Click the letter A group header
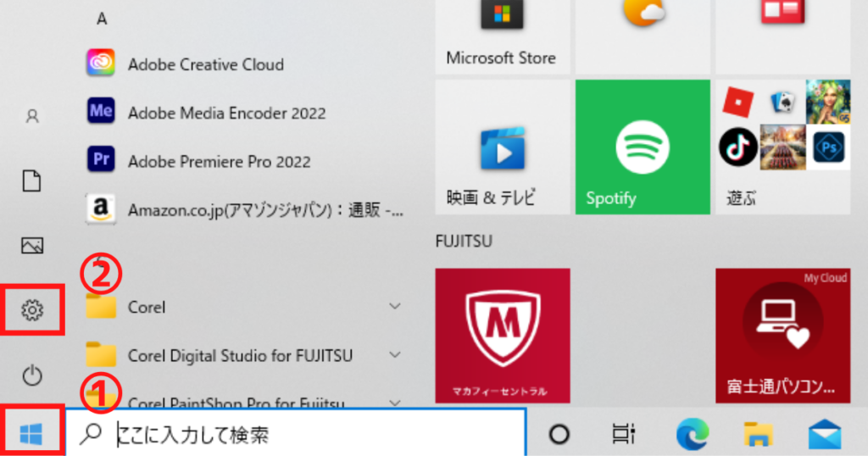 [102, 19]
